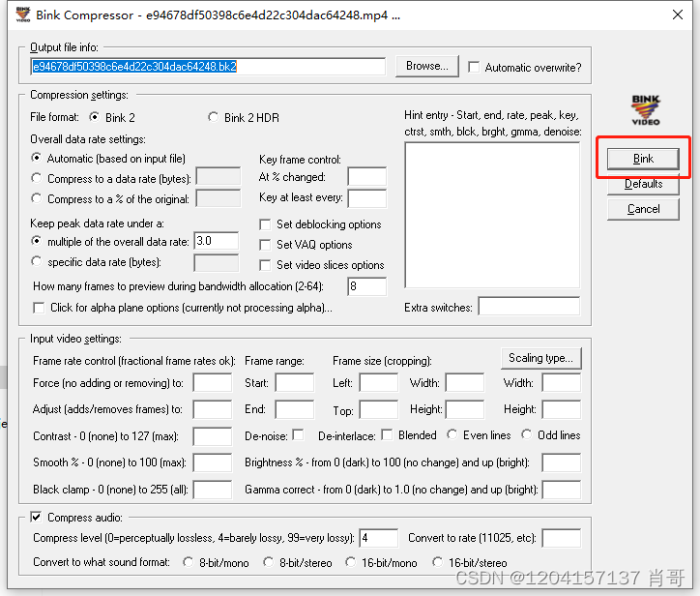Click the Frame range Start field
This screenshot has width=700, height=596.
click(x=295, y=383)
